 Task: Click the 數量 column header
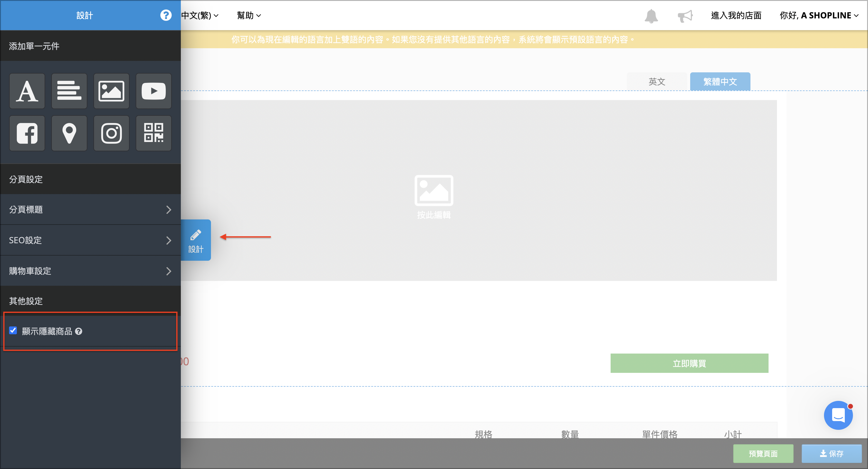coord(570,434)
